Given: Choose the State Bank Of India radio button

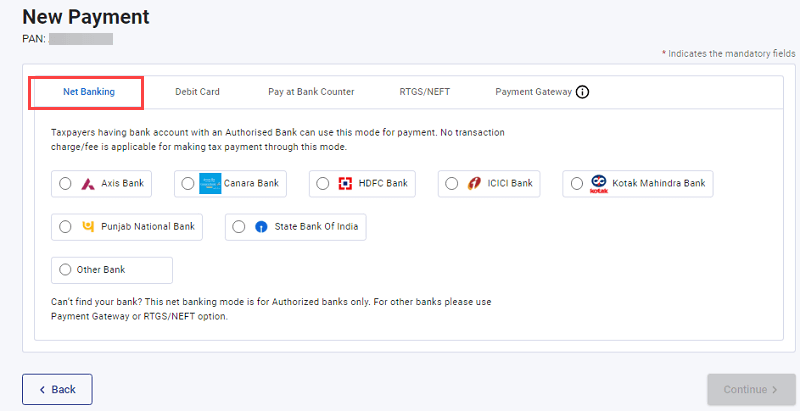Looking at the screenshot, I should [239, 226].
